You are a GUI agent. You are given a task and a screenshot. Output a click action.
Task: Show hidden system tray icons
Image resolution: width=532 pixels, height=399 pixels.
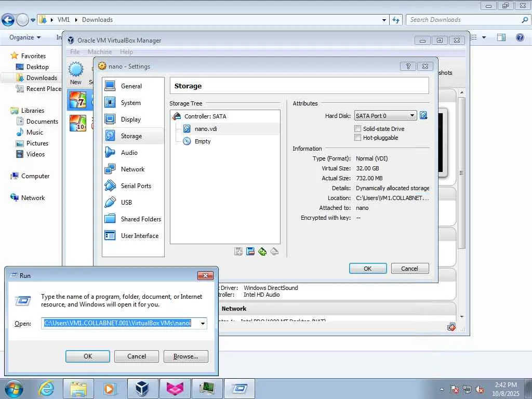pyautogui.click(x=442, y=390)
